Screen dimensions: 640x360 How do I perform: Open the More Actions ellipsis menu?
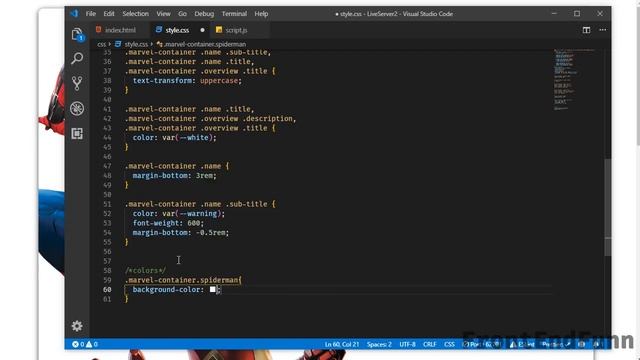pyautogui.click(x=602, y=30)
